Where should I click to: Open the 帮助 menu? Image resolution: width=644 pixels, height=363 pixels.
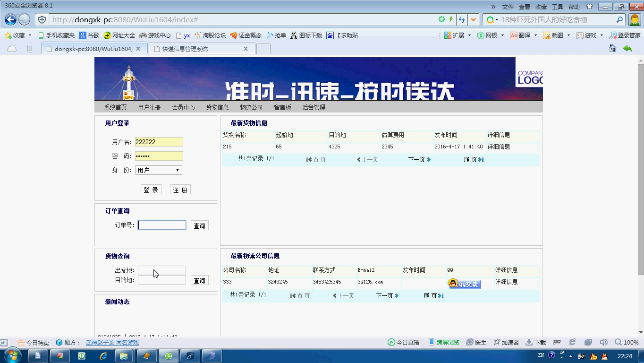pyautogui.click(x=574, y=7)
